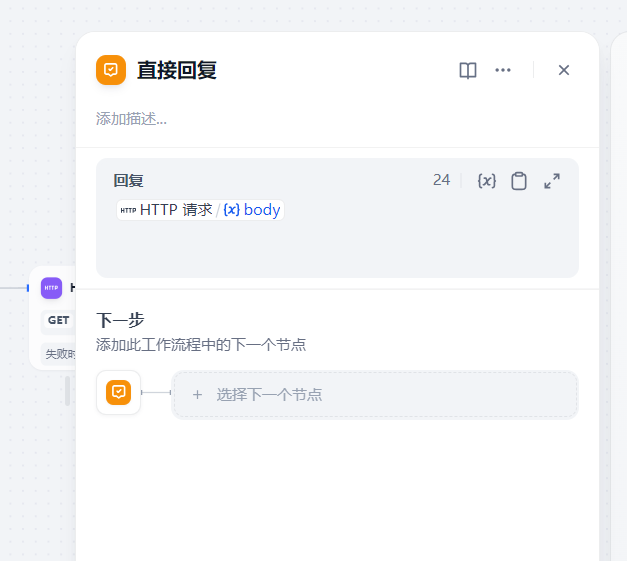Click the GET method label on canvas node

click(59, 321)
